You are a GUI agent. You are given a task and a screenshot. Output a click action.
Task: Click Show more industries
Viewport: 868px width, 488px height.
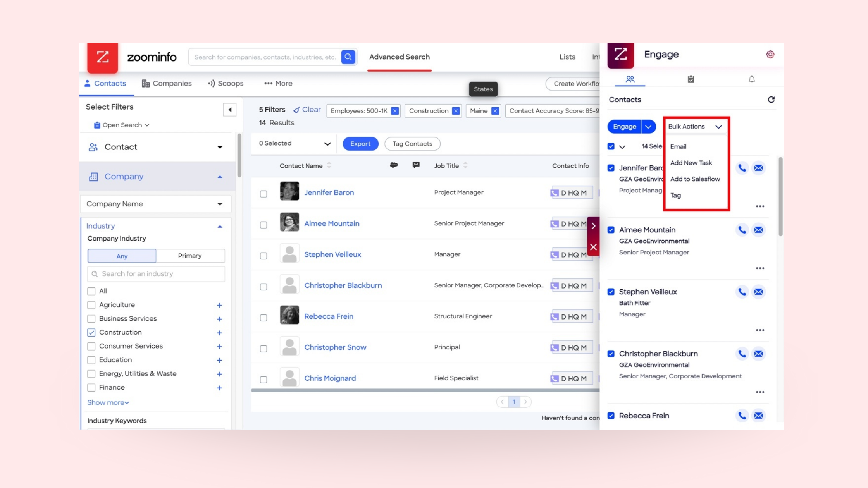(108, 403)
